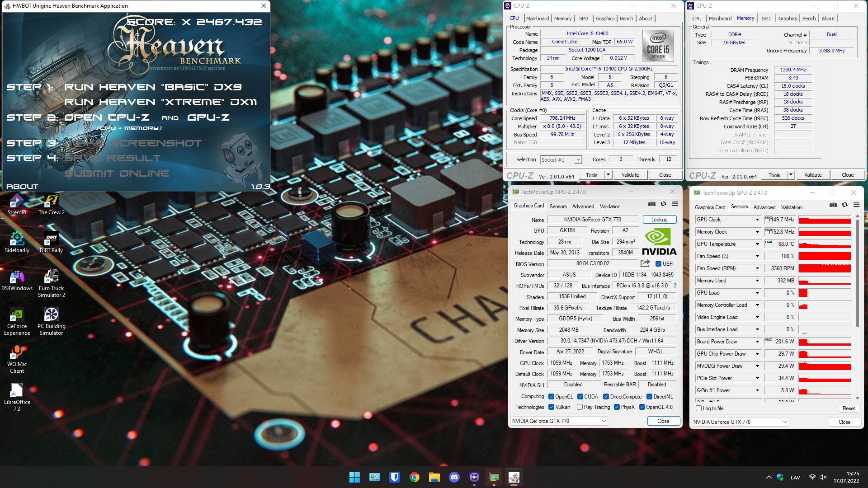The width and height of the screenshot is (868, 488).
Task: Click Run Heaven Xtreme DX11 option
Action: (160, 102)
